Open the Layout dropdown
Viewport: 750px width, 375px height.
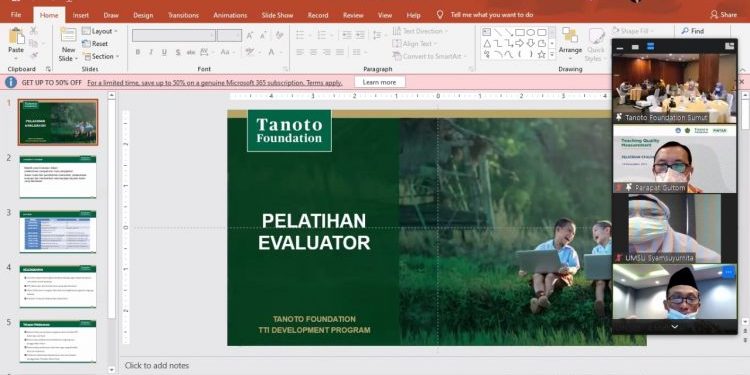click(99, 31)
